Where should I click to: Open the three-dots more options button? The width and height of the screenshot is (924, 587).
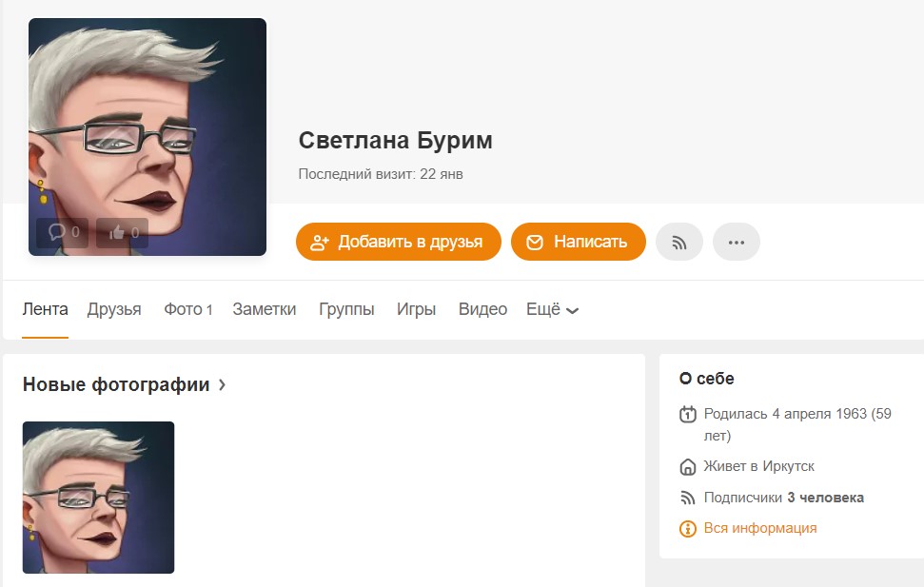(736, 242)
